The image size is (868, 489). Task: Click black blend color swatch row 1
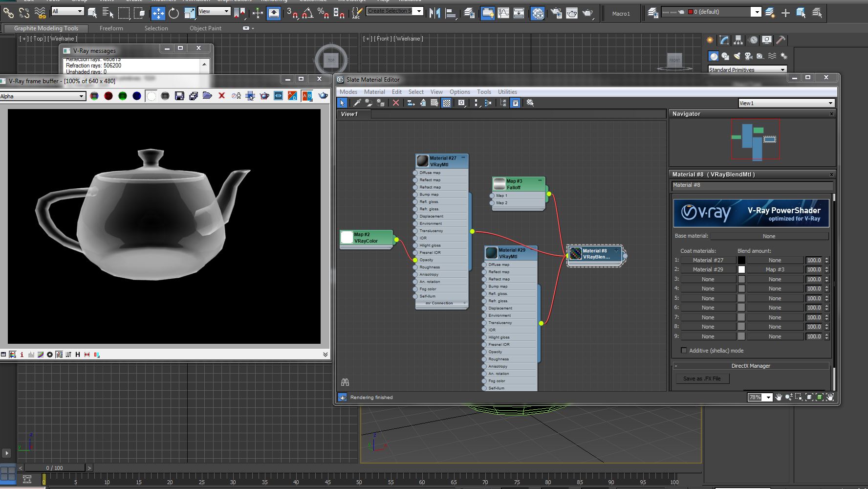[x=741, y=260]
